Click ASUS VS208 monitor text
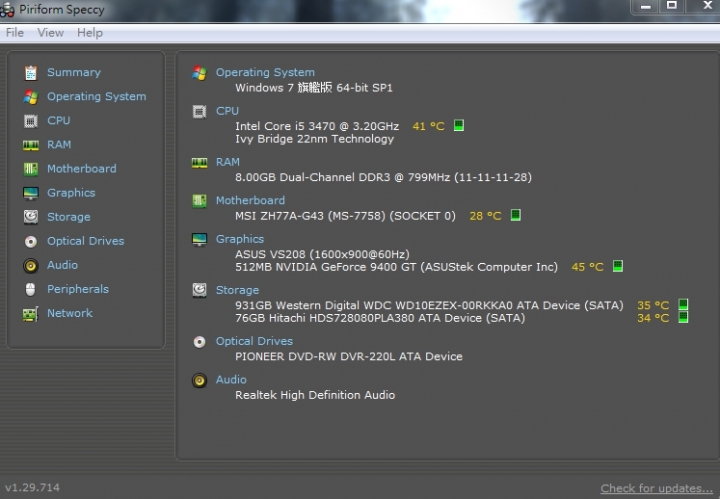 point(322,254)
